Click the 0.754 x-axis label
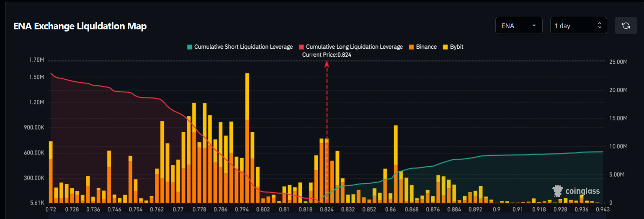The image size is (644, 219). click(x=136, y=209)
